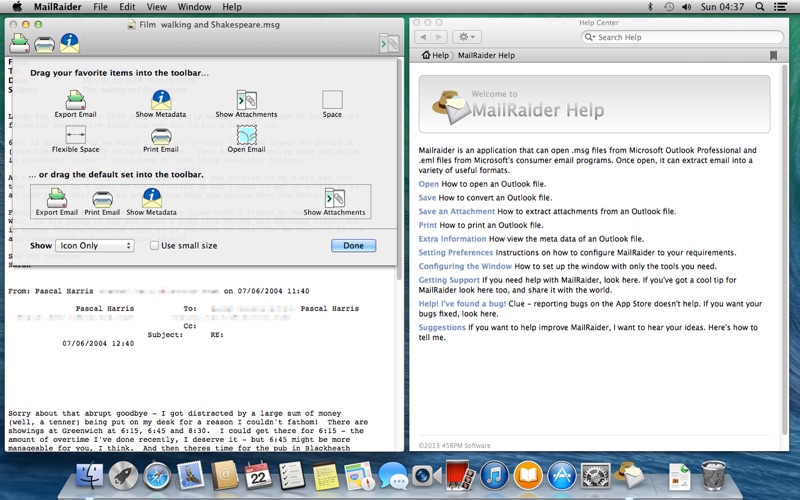Select the Open Email item in palette

pyautogui.click(x=246, y=139)
